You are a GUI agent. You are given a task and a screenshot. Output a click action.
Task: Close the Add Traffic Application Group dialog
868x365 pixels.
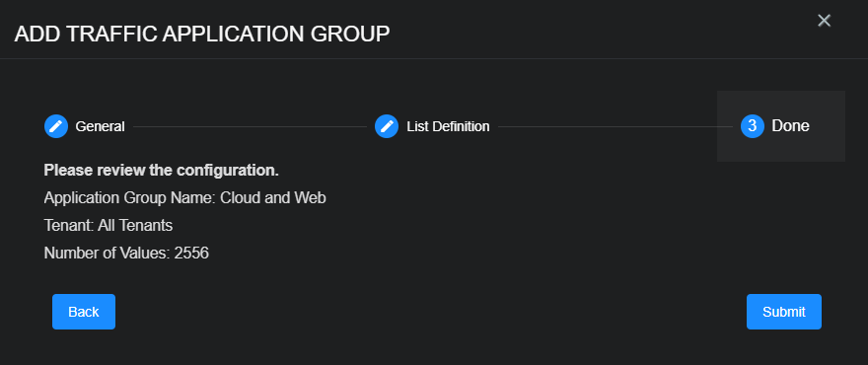825,21
